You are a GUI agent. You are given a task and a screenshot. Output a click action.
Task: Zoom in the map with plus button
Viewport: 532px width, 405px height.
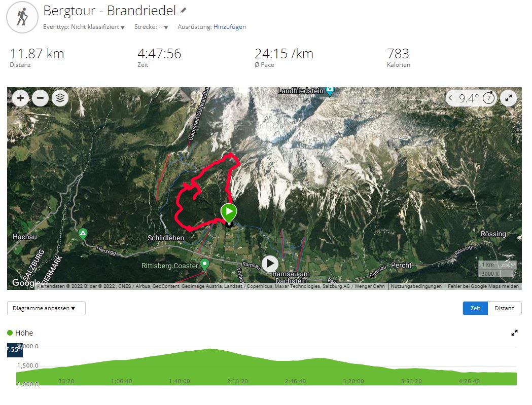tap(20, 98)
